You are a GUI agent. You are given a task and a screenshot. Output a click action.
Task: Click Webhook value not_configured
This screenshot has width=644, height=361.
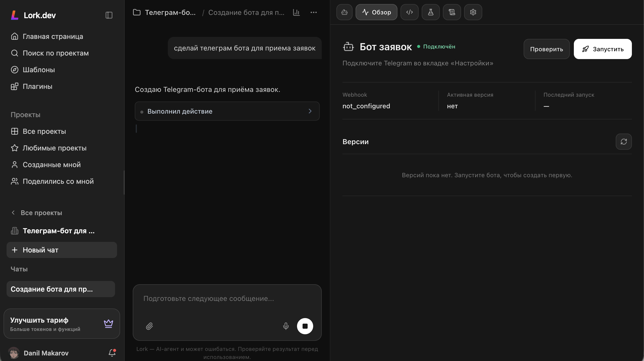[366, 106]
